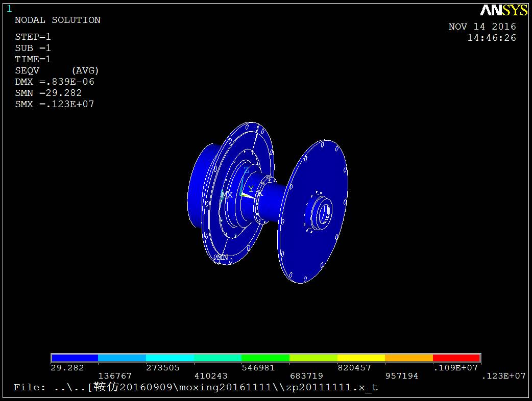Click the MN minimum stress marker

click(222, 257)
